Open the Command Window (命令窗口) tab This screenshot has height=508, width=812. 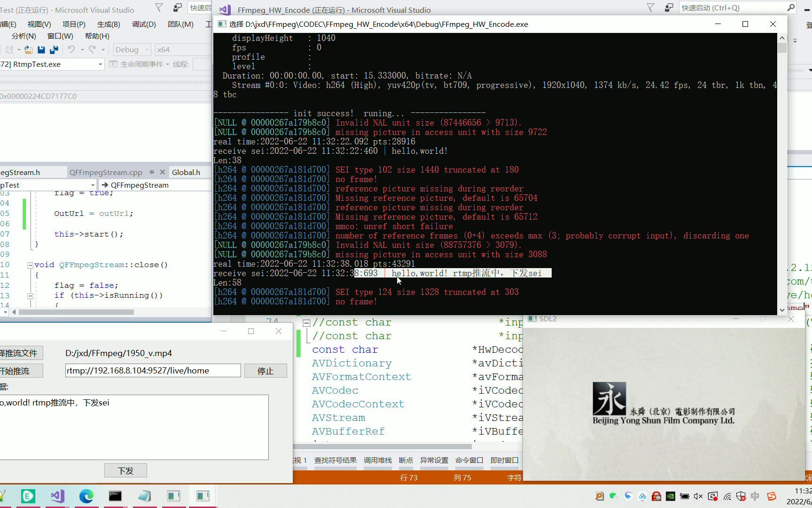point(469,460)
